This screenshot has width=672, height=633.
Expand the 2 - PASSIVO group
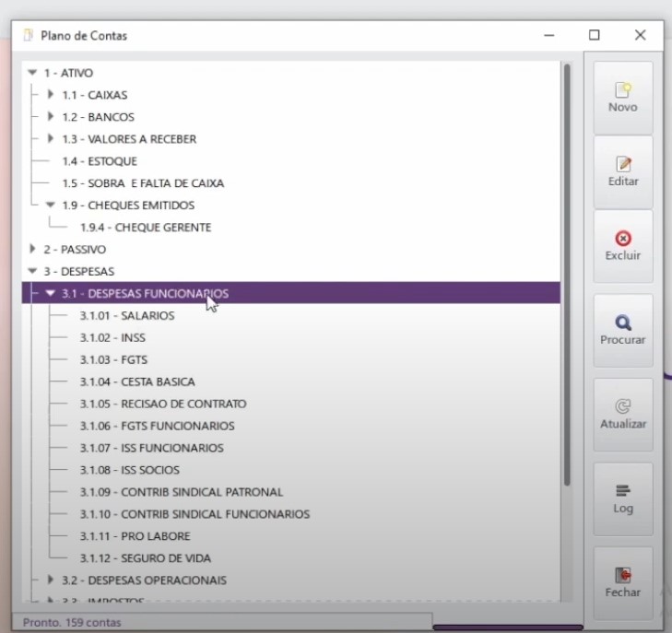pos(33,250)
